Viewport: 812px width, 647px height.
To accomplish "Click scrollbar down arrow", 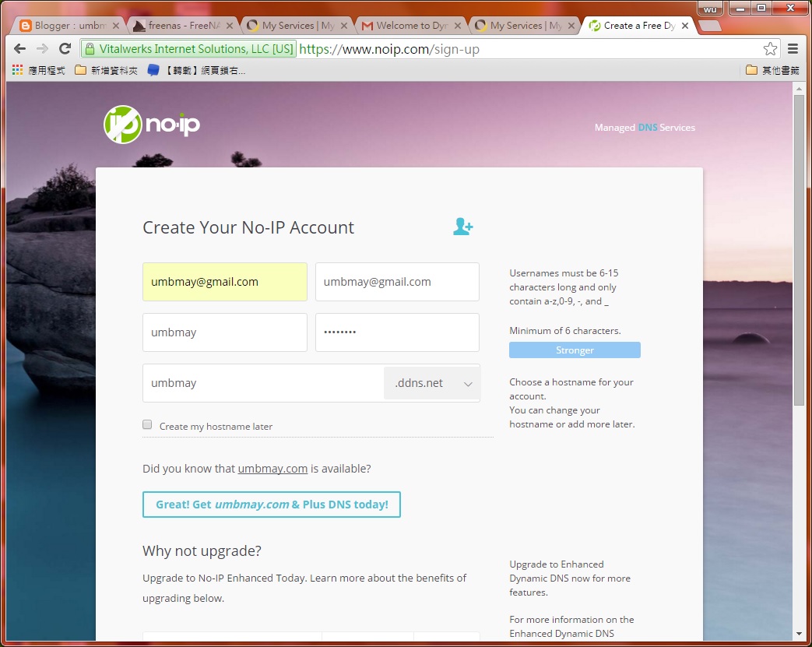I will click(799, 634).
